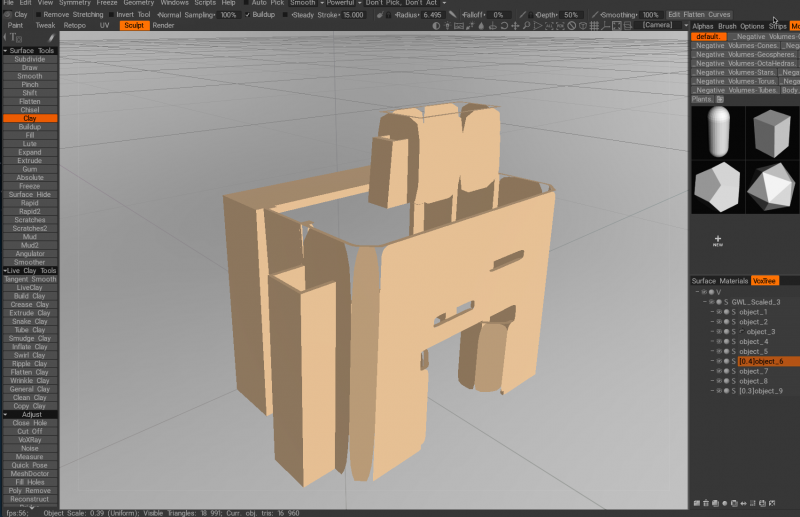Choose the Snake Clay tool
This screenshot has width=800, height=517.
pos(30,322)
